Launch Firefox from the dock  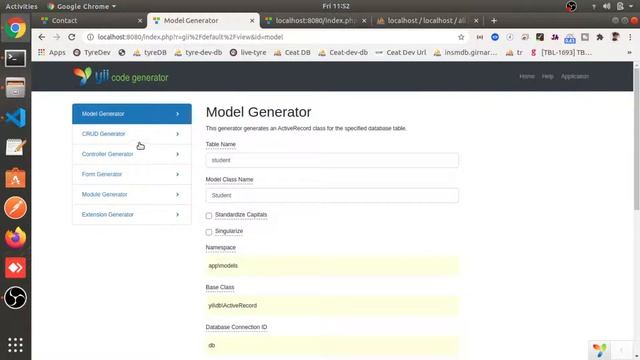click(16, 238)
